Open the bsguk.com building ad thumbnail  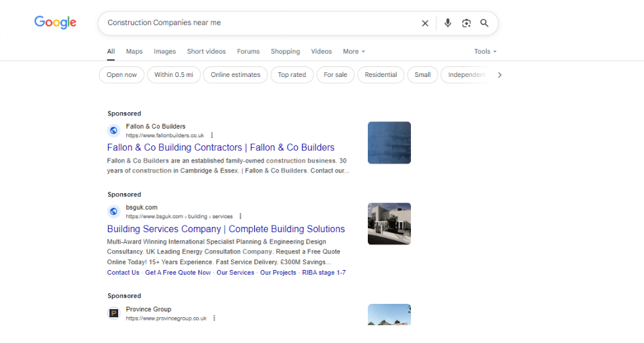pyautogui.click(x=389, y=224)
